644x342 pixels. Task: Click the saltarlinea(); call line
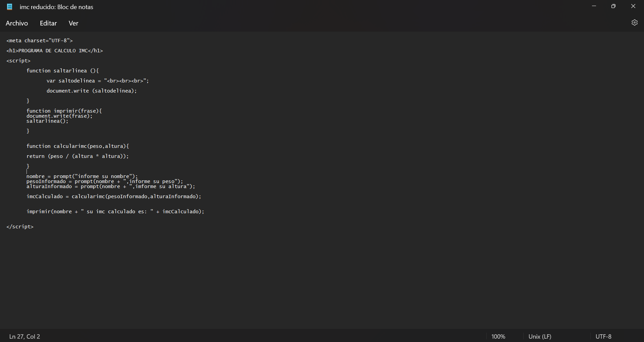coord(47,121)
